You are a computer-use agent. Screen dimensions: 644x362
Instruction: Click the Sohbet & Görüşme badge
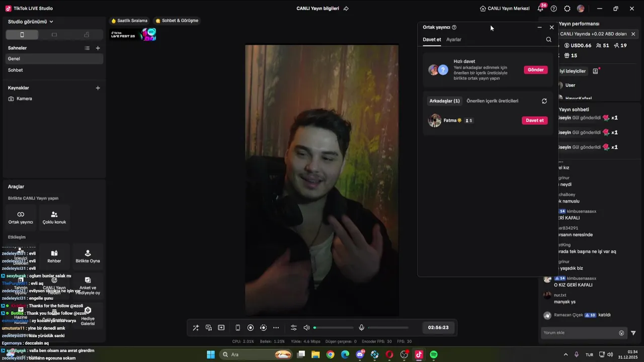[x=177, y=21]
